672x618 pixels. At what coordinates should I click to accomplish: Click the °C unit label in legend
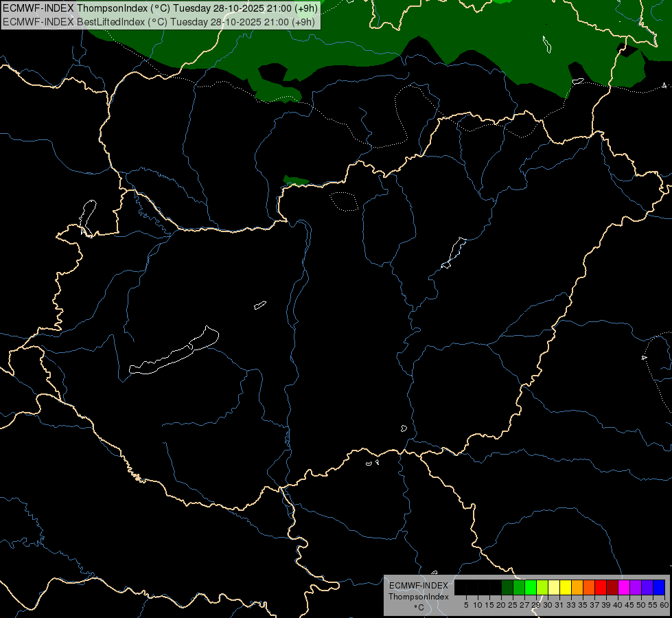point(419,608)
